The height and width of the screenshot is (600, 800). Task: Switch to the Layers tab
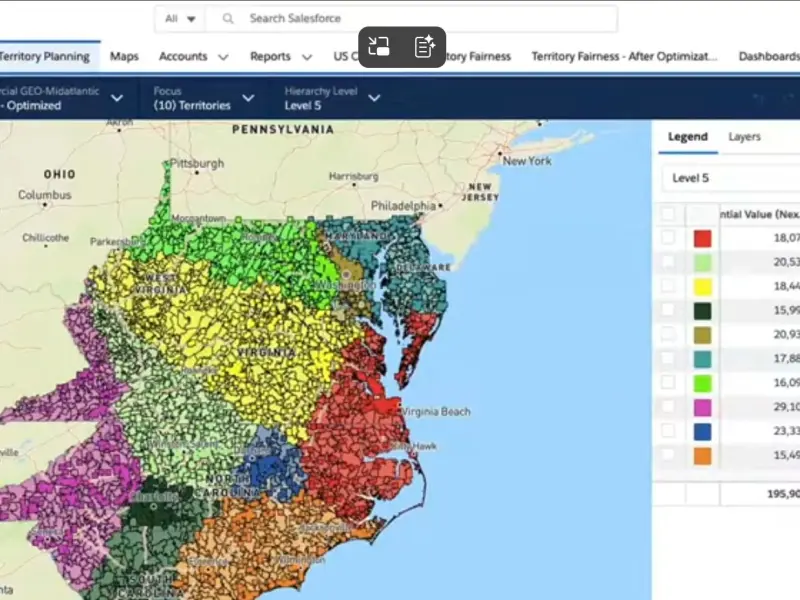pyautogui.click(x=744, y=137)
